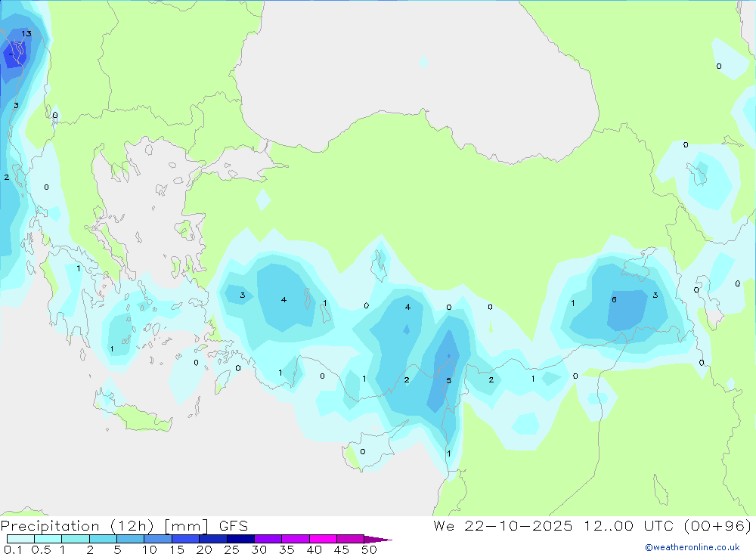Click the '30' legend scale label

tap(259, 549)
